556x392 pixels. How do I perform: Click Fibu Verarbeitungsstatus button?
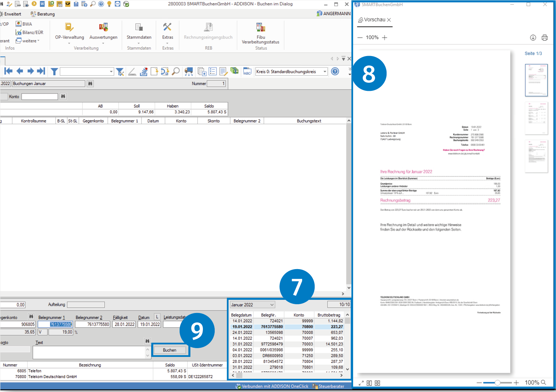pyautogui.click(x=261, y=33)
